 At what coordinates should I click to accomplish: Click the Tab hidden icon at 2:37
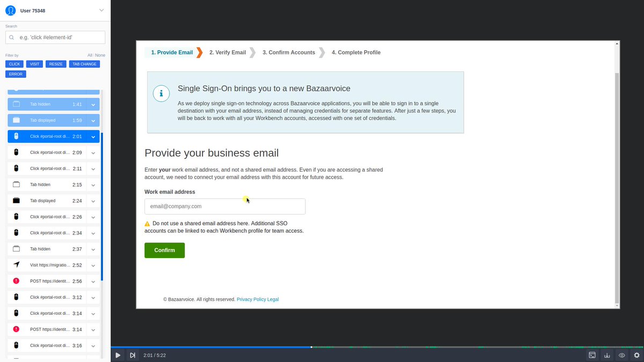pos(16,249)
